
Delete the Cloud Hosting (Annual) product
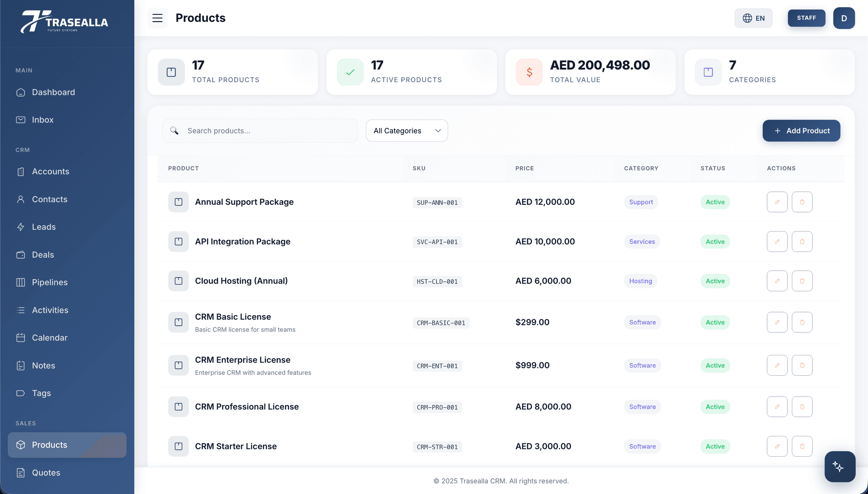(x=801, y=281)
